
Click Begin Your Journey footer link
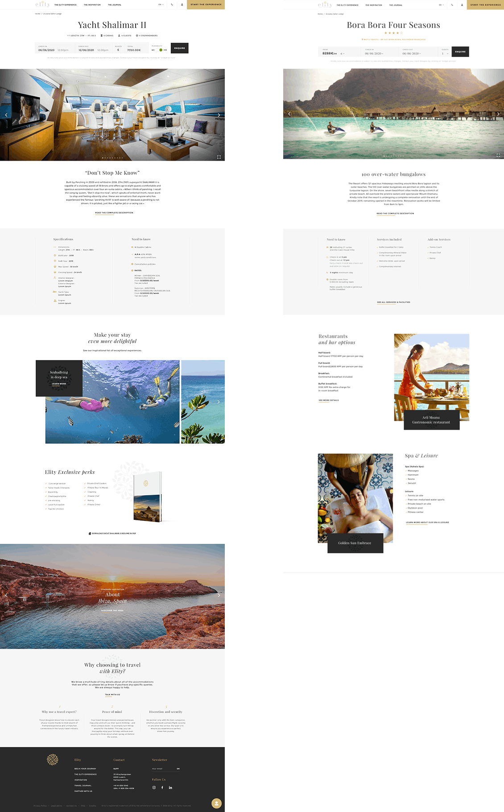click(x=85, y=769)
